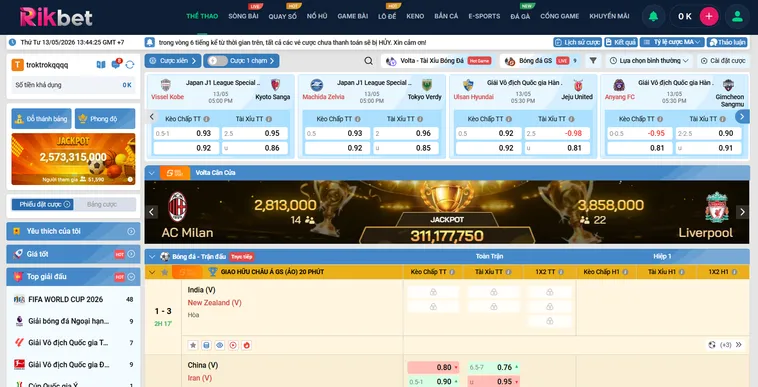Open SÒNG BÀI menu
758x387 pixels.
[x=243, y=16]
